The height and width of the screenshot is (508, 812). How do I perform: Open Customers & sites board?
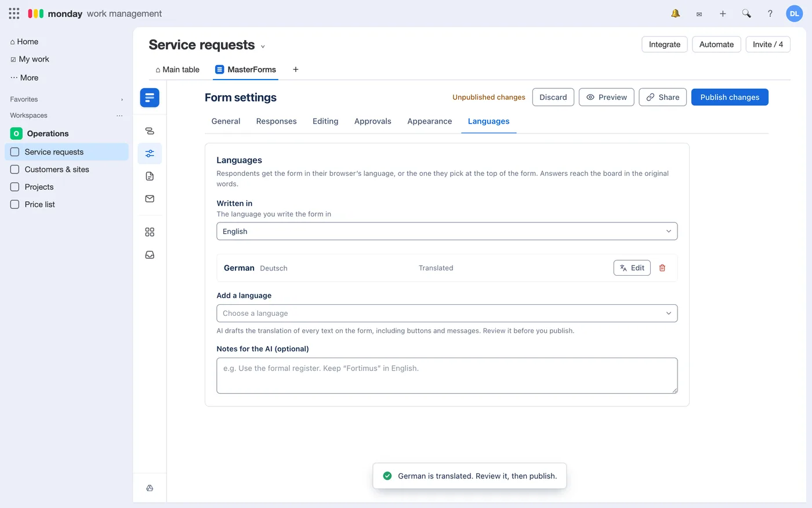pos(67,170)
